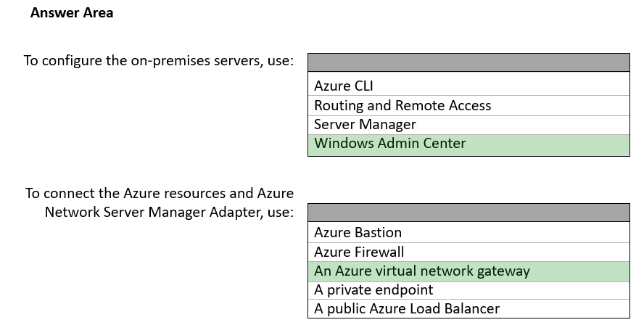644x333 pixels.
Task: Open the Azure resources connection dropdown bar
Action: pos(468,213)
